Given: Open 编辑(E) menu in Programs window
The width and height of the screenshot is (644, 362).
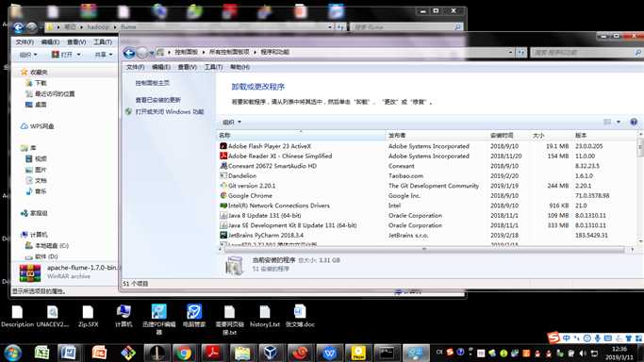Looking at the screenshot, I should pos(161,67).
